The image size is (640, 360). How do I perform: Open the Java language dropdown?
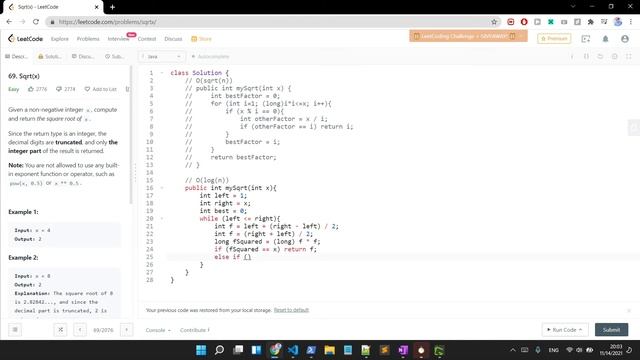coord(162,56)
